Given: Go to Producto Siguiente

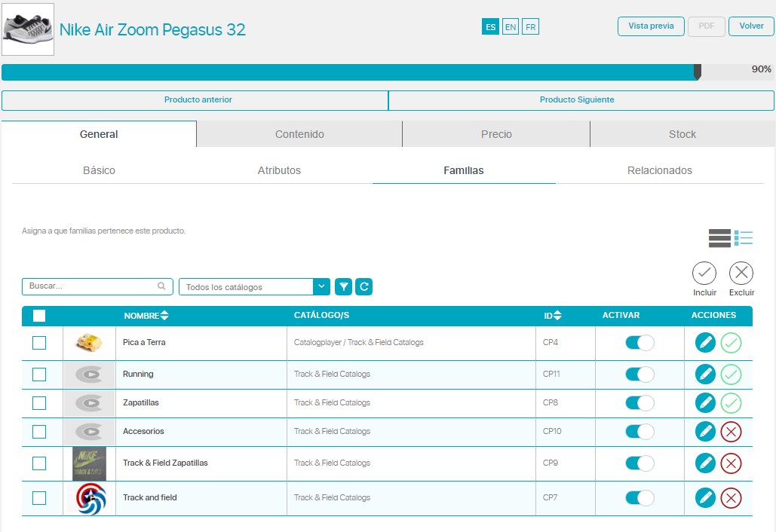Looking at the screenshot, I should point(581,100).
